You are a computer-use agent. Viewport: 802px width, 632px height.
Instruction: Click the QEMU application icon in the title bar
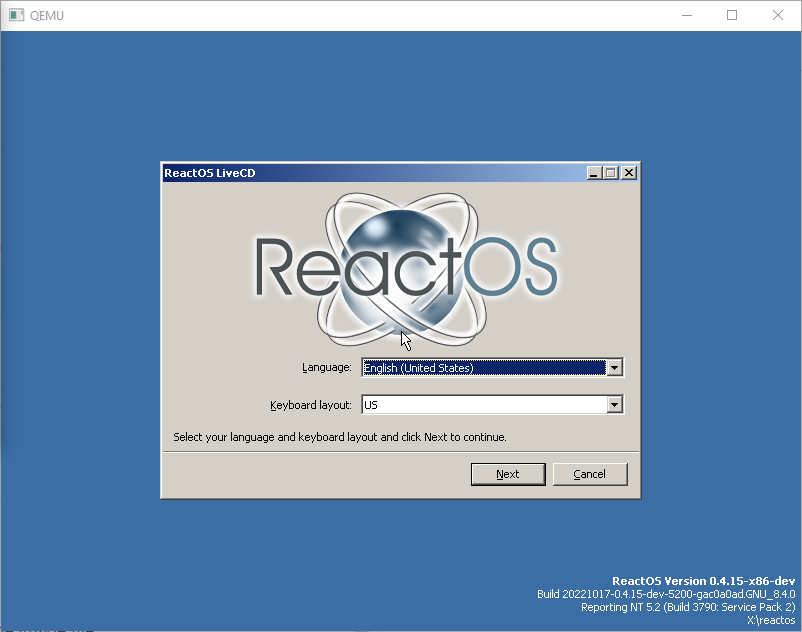14,14
